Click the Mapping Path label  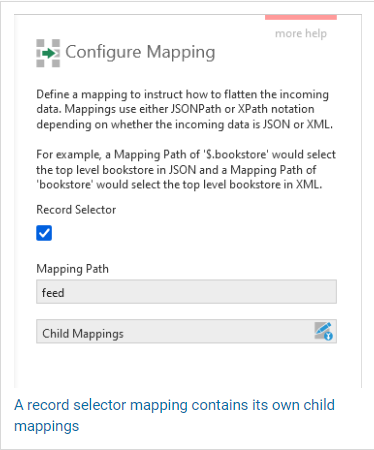coord(72,269)
